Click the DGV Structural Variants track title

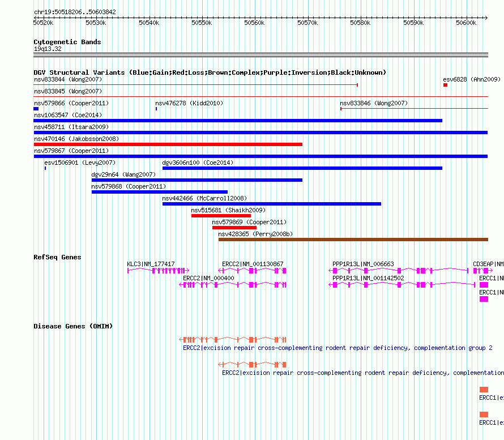coord(210,72)
